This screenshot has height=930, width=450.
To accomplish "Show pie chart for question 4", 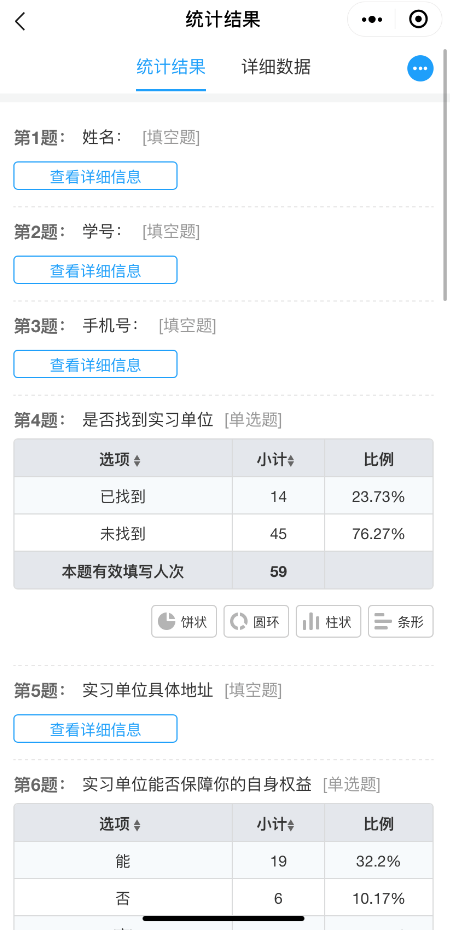I will tap(184, 622).
